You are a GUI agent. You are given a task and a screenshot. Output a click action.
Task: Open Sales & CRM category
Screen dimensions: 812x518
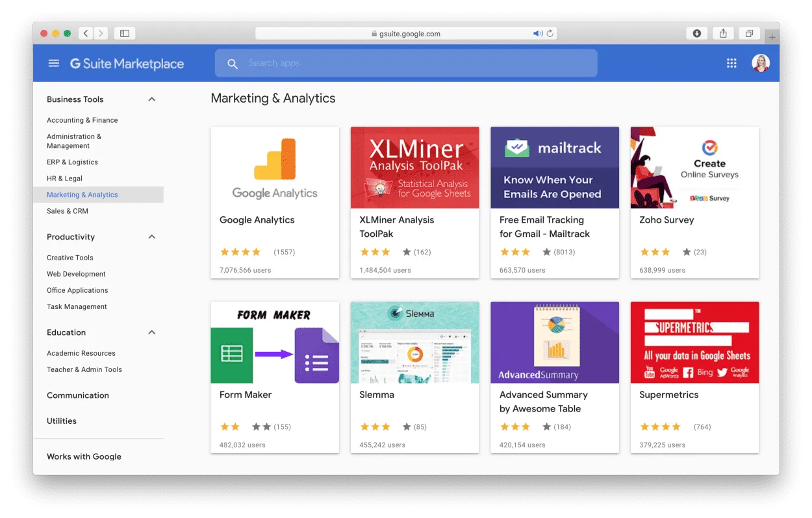[x=68, y=211]
